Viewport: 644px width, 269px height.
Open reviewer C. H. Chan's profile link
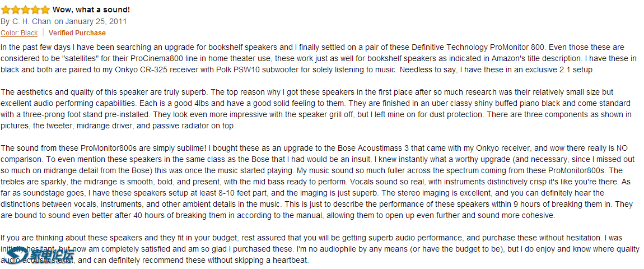[x=31, y=21]
